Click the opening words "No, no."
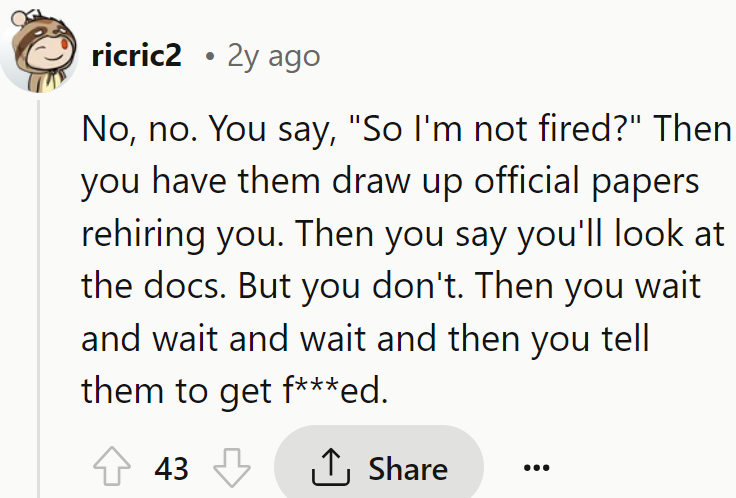The width and height of the screenshot is (736, 498). click(x=139, y=129)
